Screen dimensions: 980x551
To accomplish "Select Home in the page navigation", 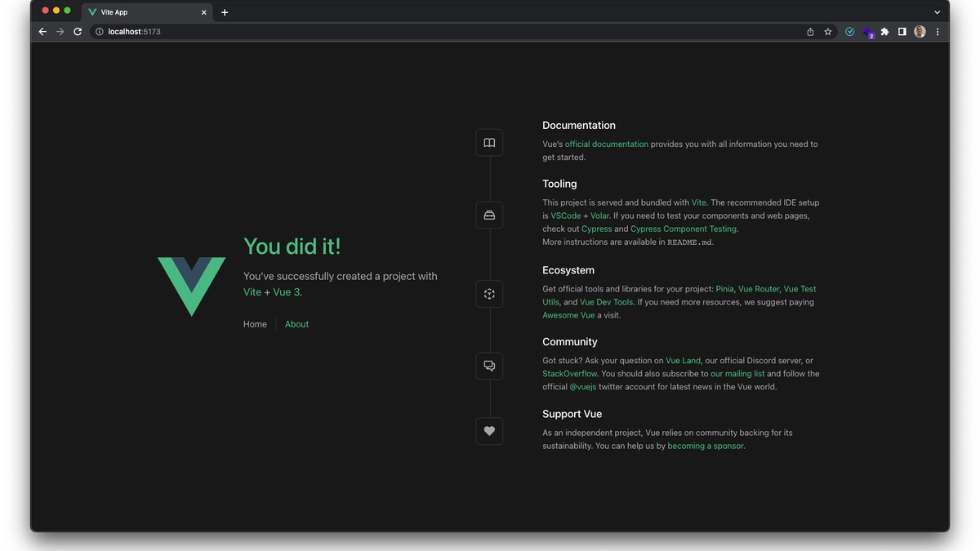I will 254,324.
